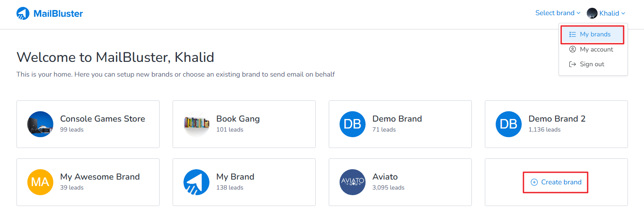Choose Sign out in the user menu

592,64
